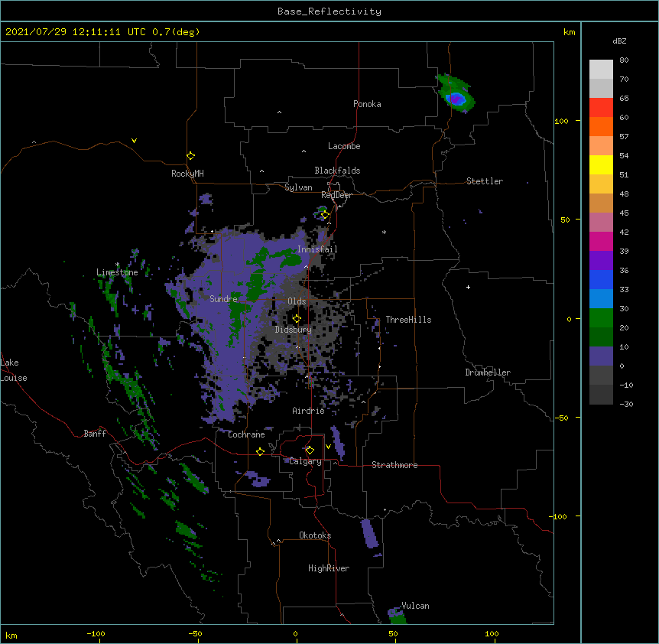The image size is (659, 644).
Task: Click the dark green 10-20 dBZ legend swatch
Action: [x=601, y=337]
